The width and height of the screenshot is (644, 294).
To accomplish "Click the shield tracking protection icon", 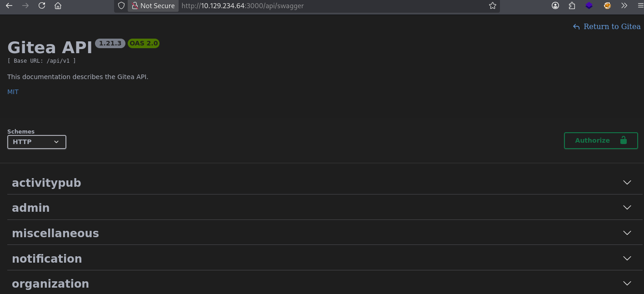I will tap(121, 6).
